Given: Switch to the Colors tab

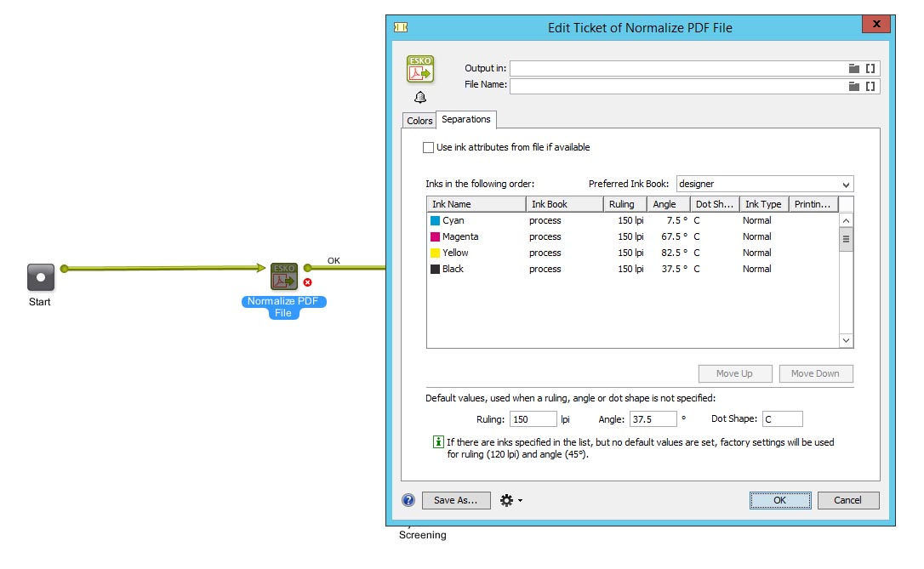Looking at the screenshot, I should [419, 120].
